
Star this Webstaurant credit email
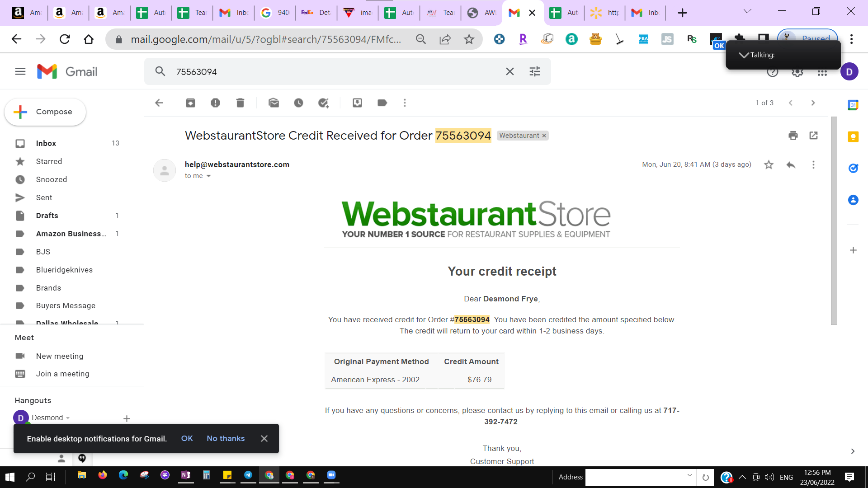pyautogui.click(x=769, y=165)
